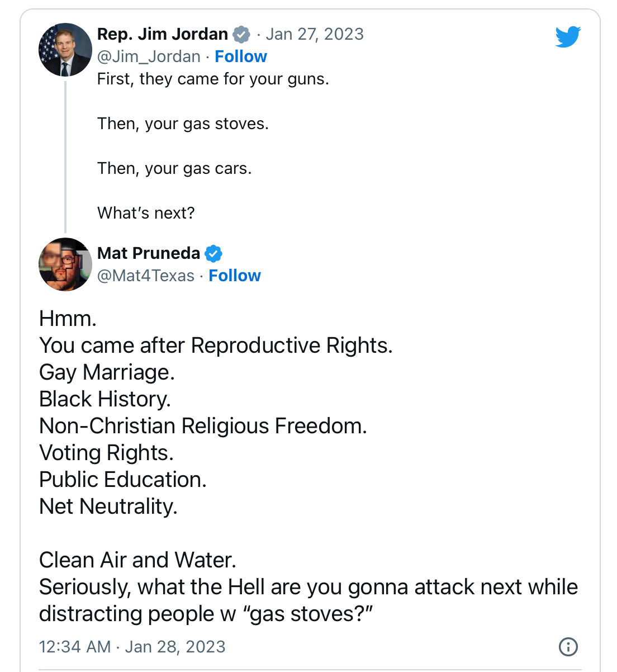Open the Rep. Jim Jordan display name
The height and width of the screenshot is (672, 617).
(163, 34)
